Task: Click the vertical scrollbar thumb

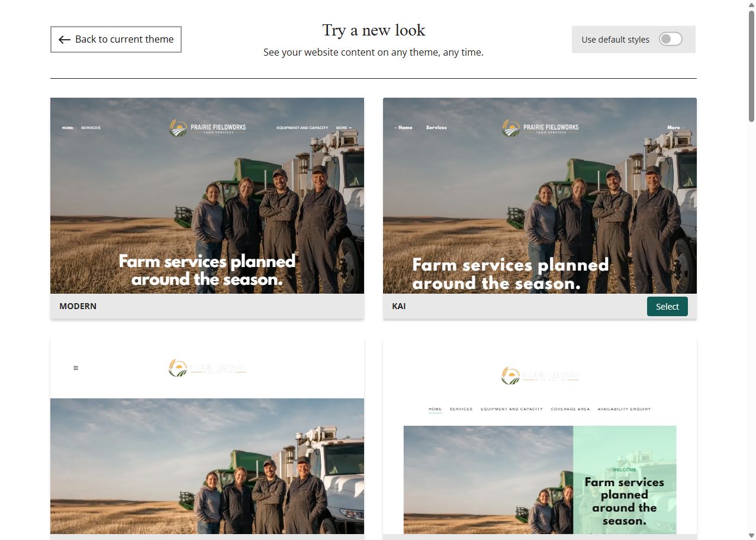Action: point(751,65)
